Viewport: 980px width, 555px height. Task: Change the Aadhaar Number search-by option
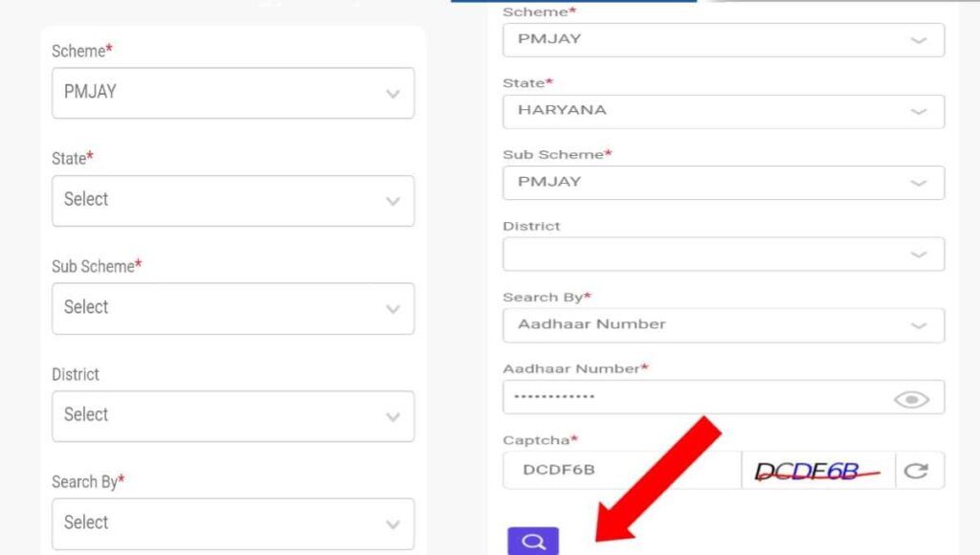[723, 324]
